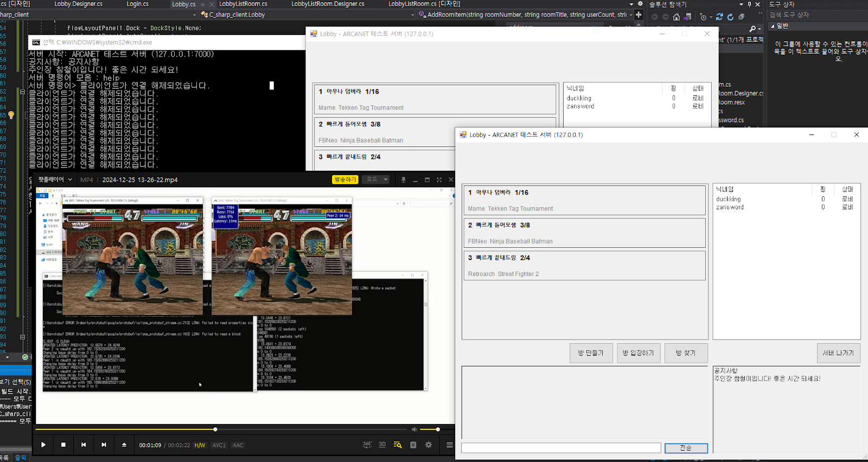
Task: Toggle H/W hardware decoding indicator
Action: point(200,445)
